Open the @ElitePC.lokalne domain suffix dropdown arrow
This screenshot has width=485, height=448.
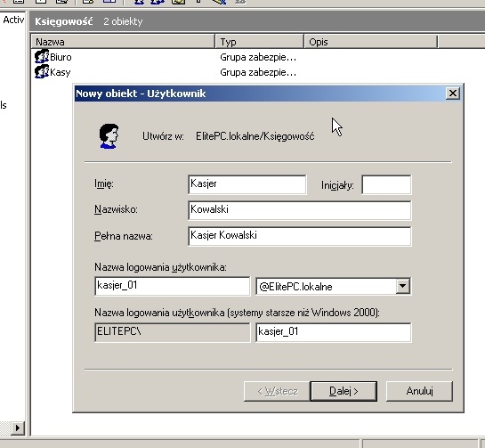[x=402, y=286]
